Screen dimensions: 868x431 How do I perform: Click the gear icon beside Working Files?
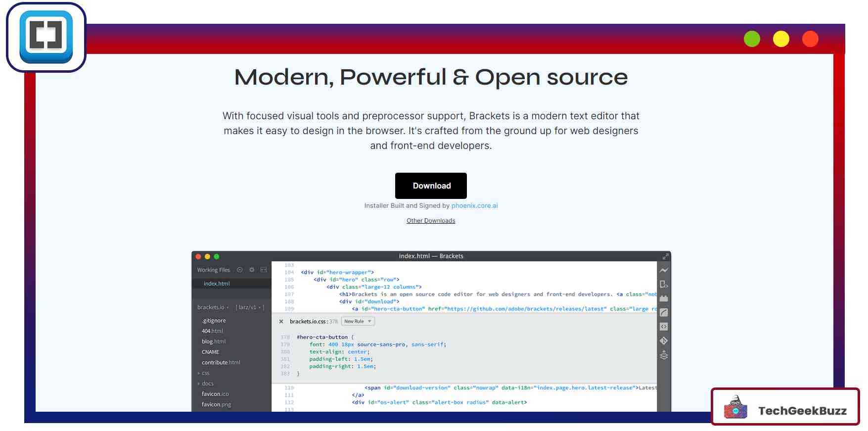[252, 270]
